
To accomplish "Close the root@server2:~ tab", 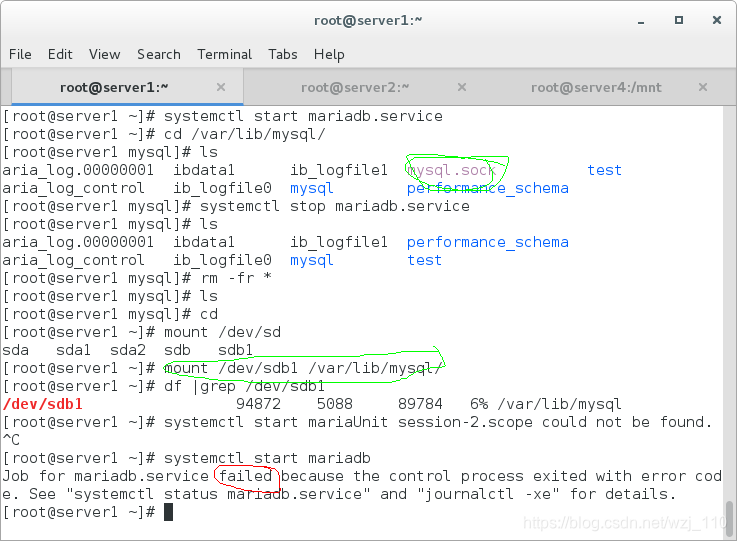I will pyautogui.click(x=462, y=87).
